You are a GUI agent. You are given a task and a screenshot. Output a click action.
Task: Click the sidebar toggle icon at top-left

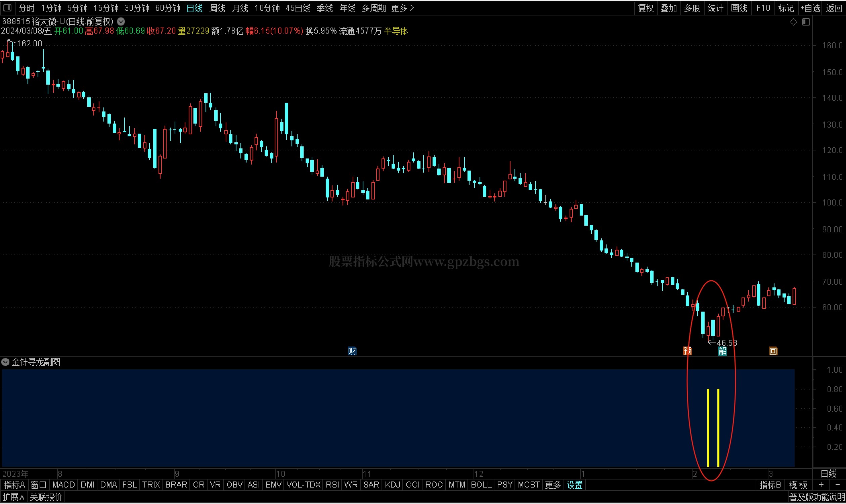(7, 7)
